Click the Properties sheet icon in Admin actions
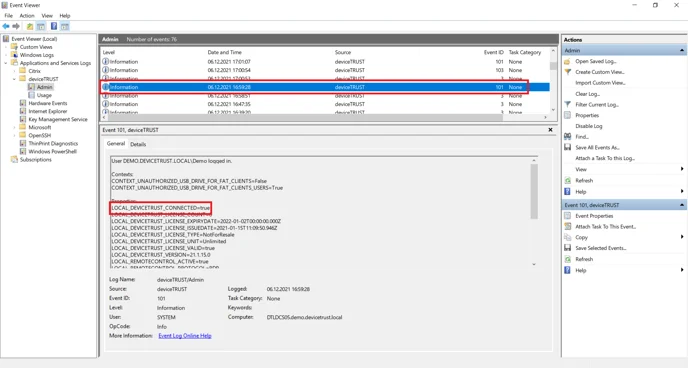 click(x=567, y=115)
